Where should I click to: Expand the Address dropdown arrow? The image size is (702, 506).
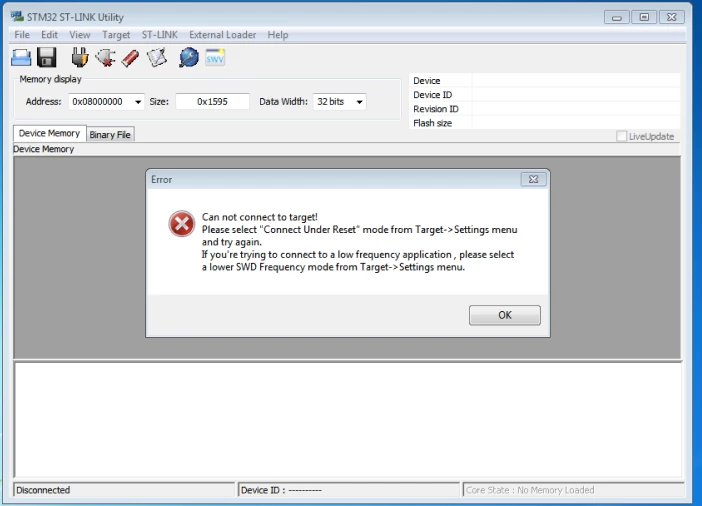click(138, 102)
